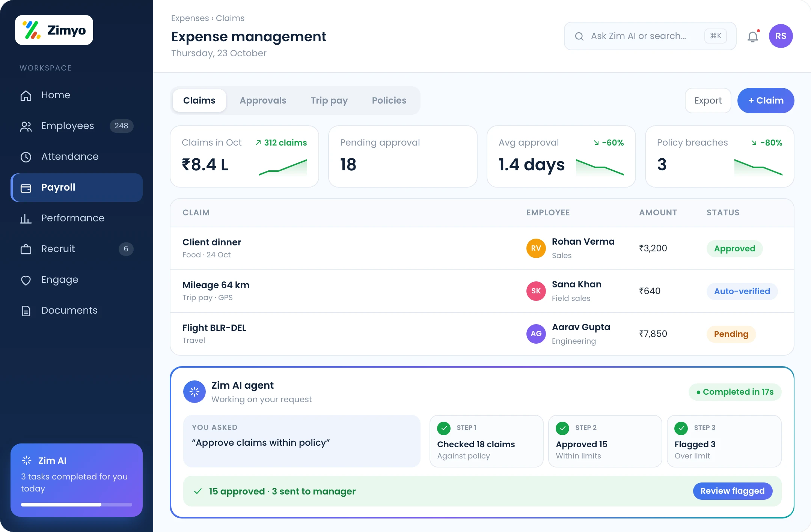Click the search magnifier icon
The height and width of the screenshot is (532, 811).
(579, 36)
